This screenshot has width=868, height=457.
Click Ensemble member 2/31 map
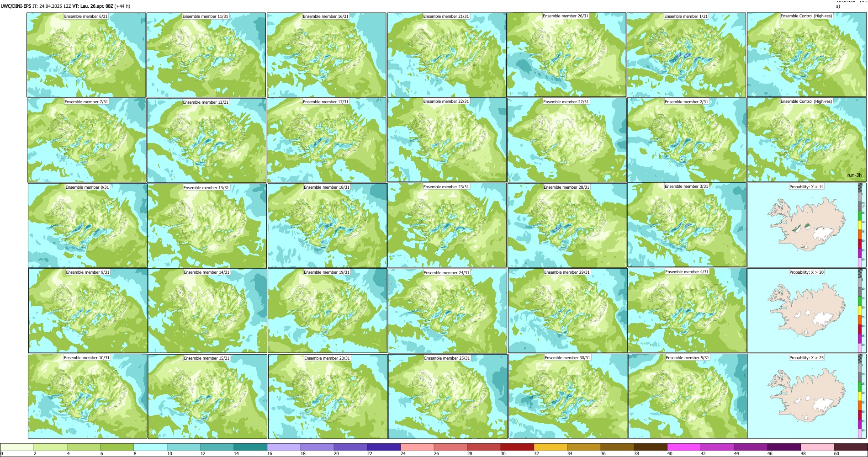tap(687, 140)
